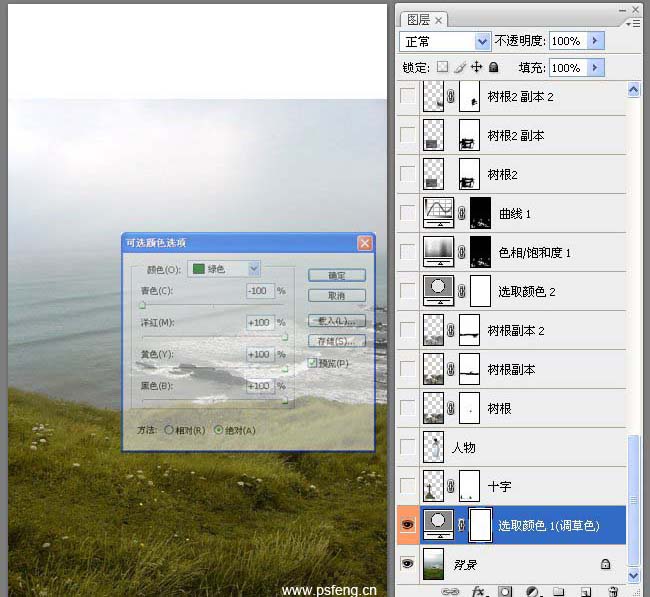Viewport: 650px width, 597px height.
Task: Click the 青色(C) slider handle
Action: tap(143, 305)
